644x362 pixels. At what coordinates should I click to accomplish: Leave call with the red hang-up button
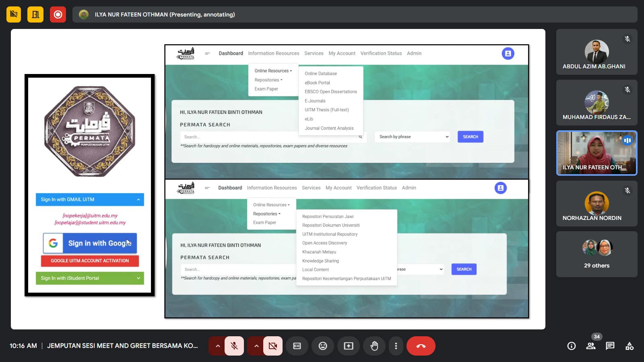pos(421,346)
